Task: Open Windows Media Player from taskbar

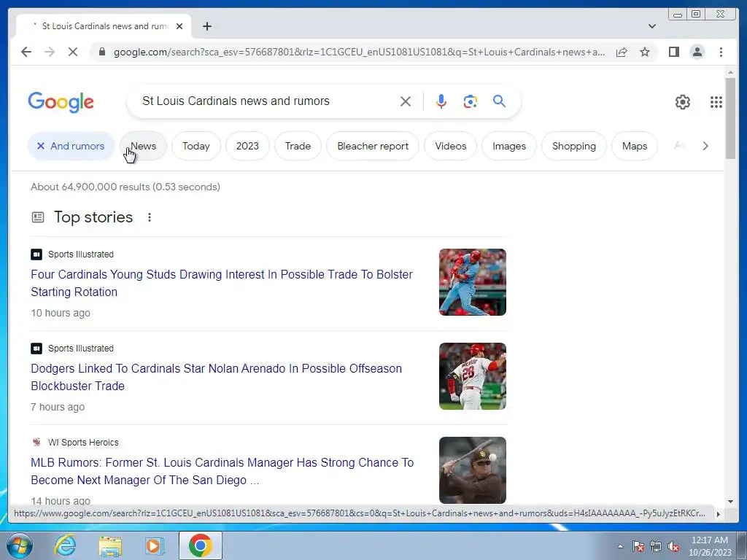Action: click(153, 545)
